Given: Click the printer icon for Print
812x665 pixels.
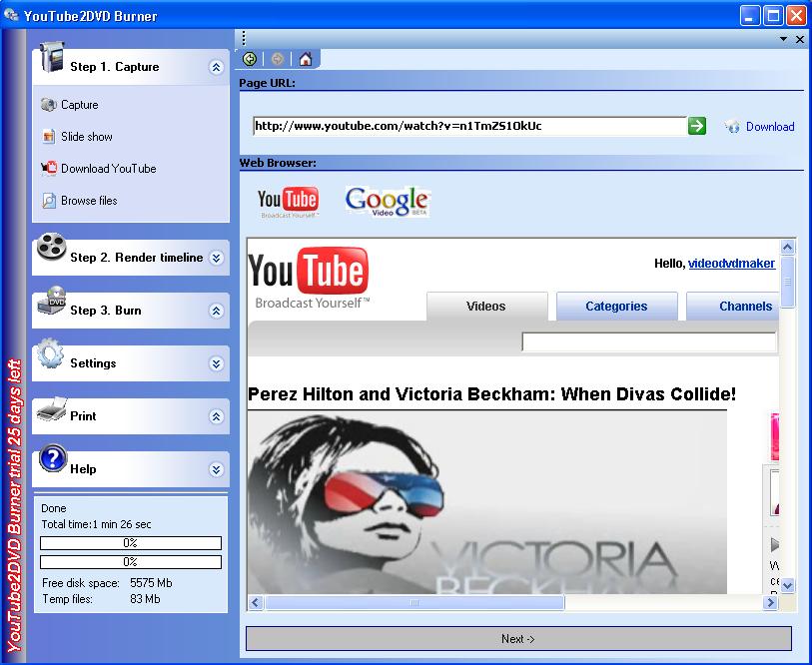Looking at the screenshot, I should [x=51, y=409].
